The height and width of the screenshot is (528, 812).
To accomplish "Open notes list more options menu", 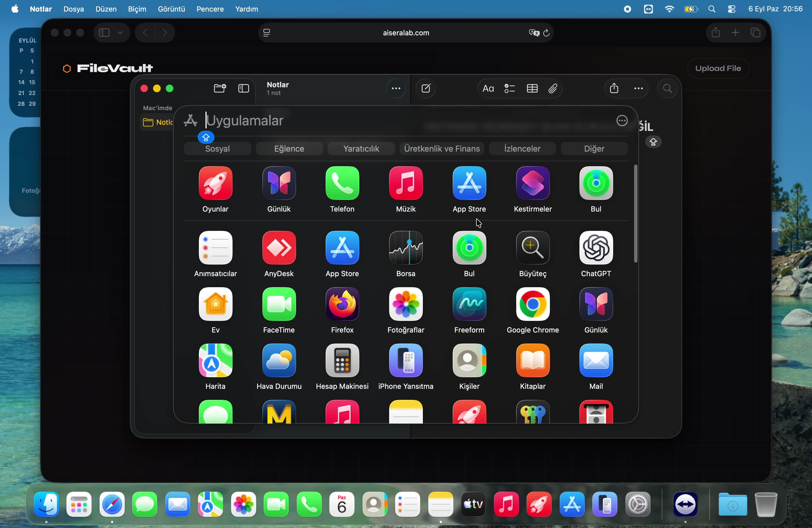I will (x=396, y=89).
